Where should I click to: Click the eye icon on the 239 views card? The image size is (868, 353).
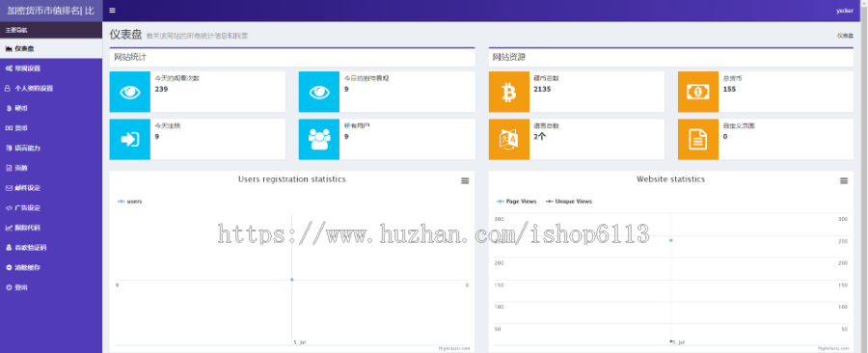pos(129,92)
